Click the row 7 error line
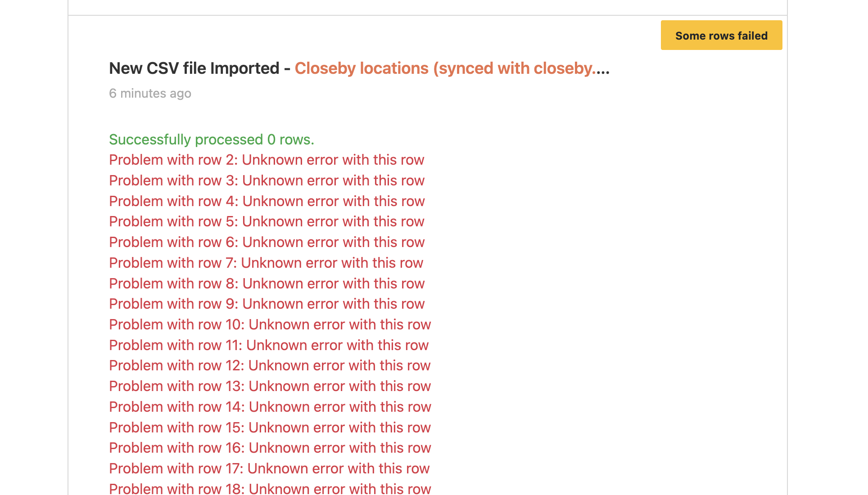Viewport: 868px width, 495px height. point(266,263)
